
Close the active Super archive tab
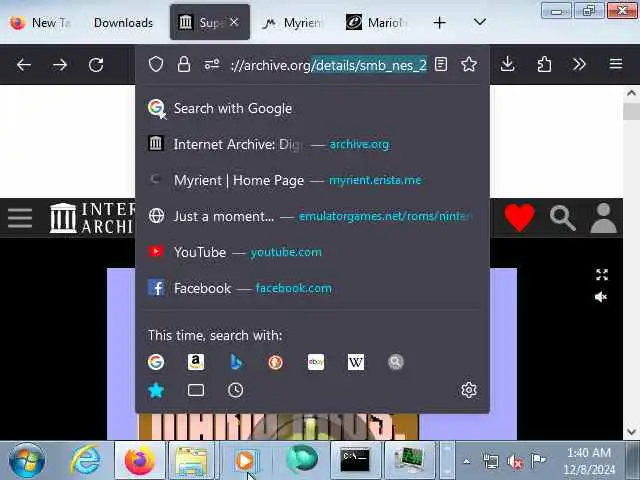pos(234,22)
